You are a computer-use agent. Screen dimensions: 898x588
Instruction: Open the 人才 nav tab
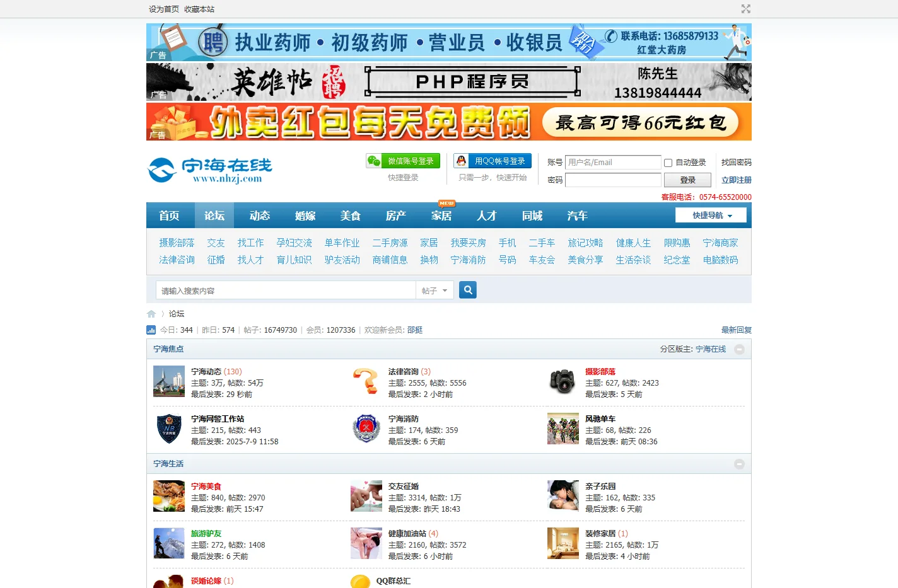pyautogui.click(x=487, y=216)
